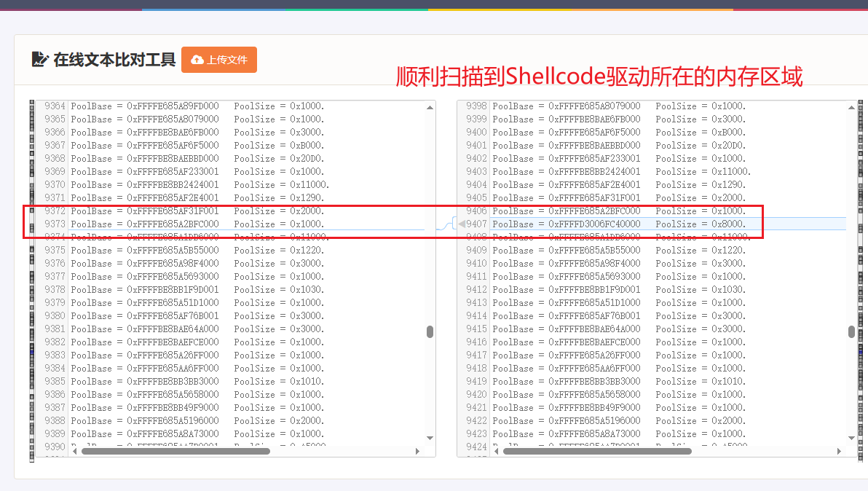Click right line 9421 PoolBase 0xFFFFBE8BB49F9000
868x491 pixels.
567,407
